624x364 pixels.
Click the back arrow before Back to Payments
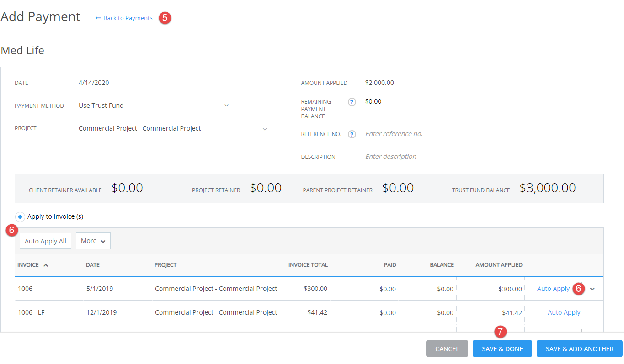97,18
